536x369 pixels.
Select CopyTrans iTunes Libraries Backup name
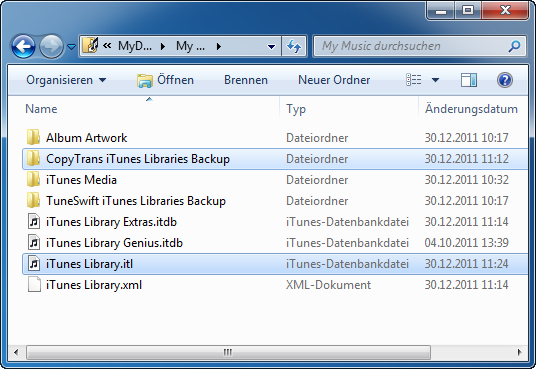(x=138, y=159)
